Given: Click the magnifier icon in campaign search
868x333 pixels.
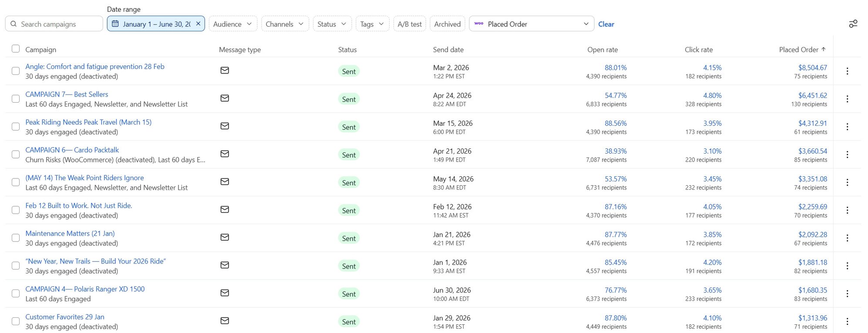Looking at the screenshot, I should (x=13, y=24).
